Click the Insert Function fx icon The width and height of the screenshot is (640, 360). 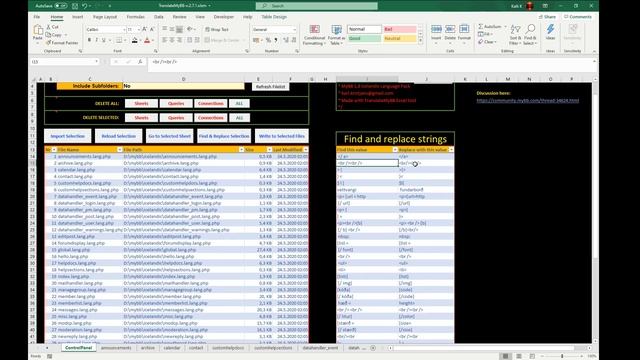pyautogui.click(x=140, y=62)
